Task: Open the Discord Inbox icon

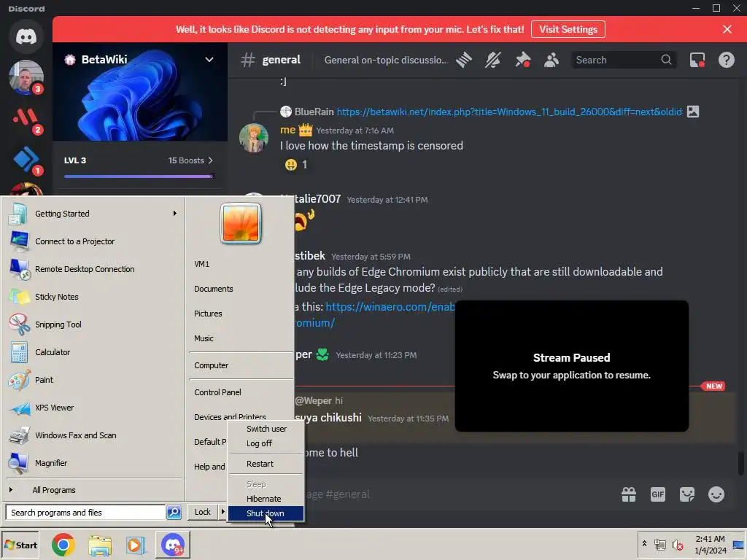Action: point(697,60)
